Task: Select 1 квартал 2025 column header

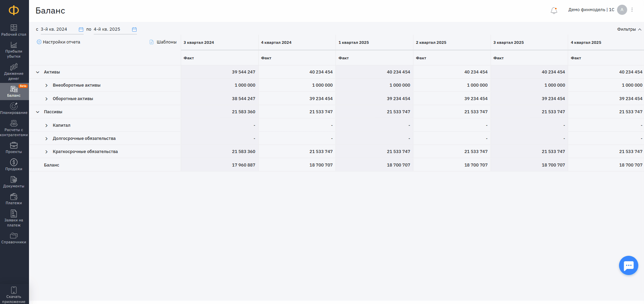Action: tap(354, 42)
